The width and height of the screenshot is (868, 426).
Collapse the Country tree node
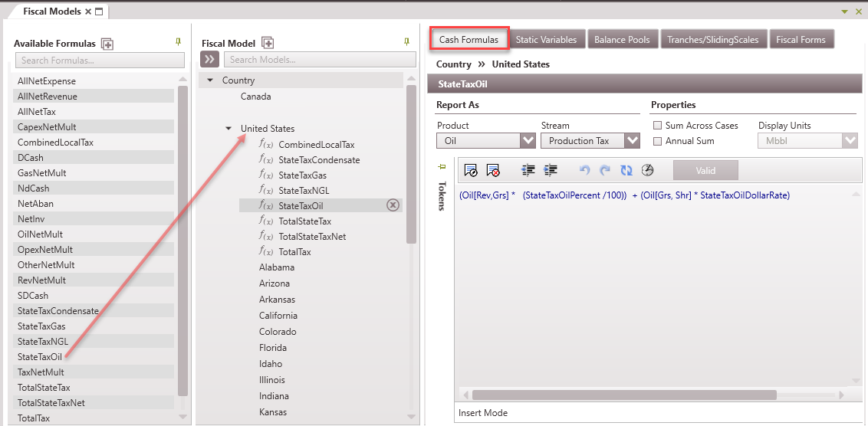click(x=210, y=80)
